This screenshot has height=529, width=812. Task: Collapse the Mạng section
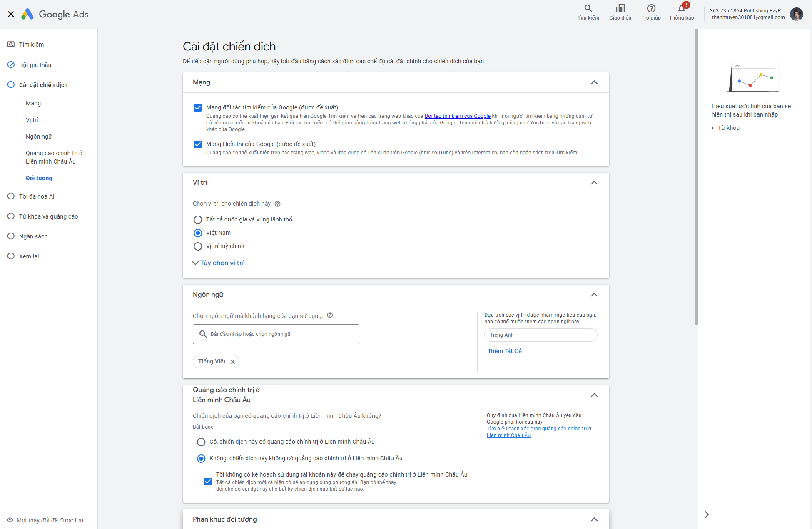click(594, 82)
